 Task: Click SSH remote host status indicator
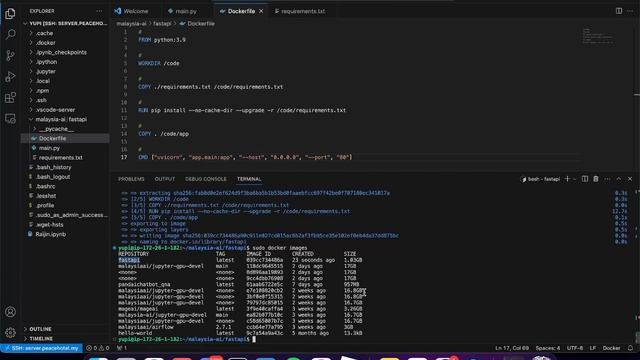[41, 348]
